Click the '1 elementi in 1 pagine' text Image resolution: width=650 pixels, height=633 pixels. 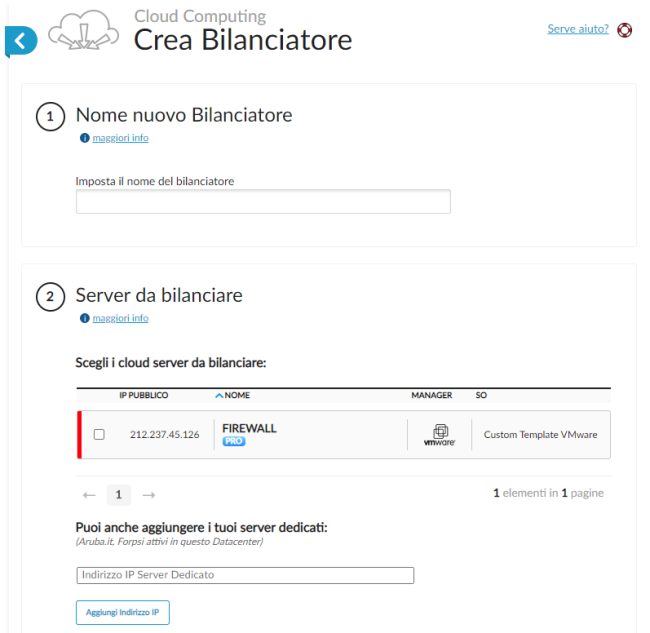(548, 493)
